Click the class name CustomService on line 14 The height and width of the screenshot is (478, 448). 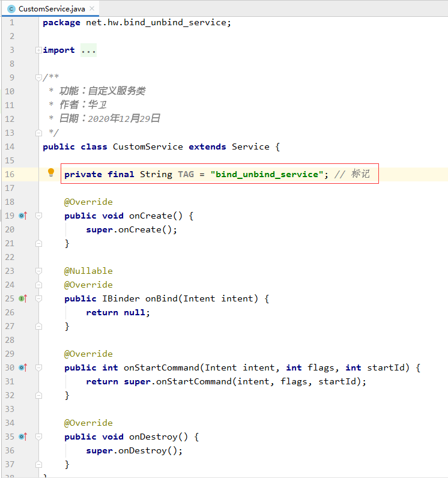pyautogui.click(x=148, y=147)
